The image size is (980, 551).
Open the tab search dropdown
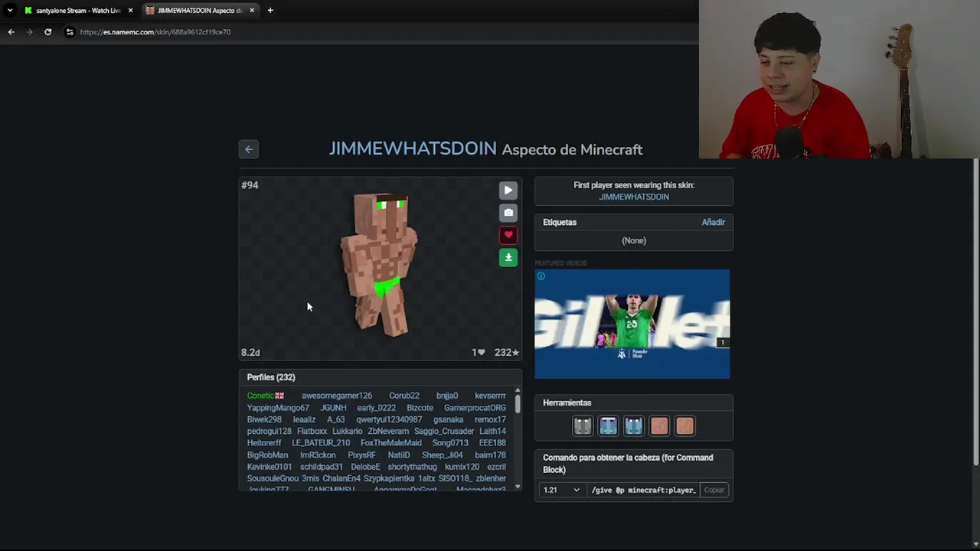[9, 11]
